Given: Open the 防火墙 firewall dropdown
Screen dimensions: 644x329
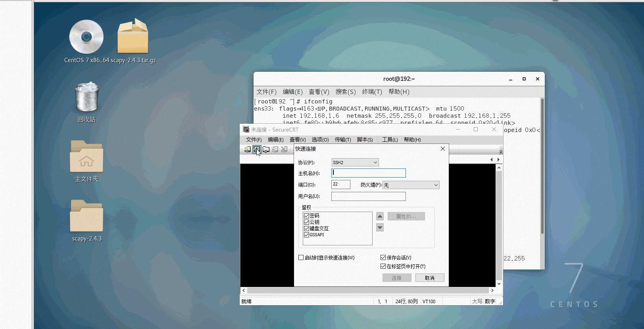Looking at the screenshot, I should point(411,185).
